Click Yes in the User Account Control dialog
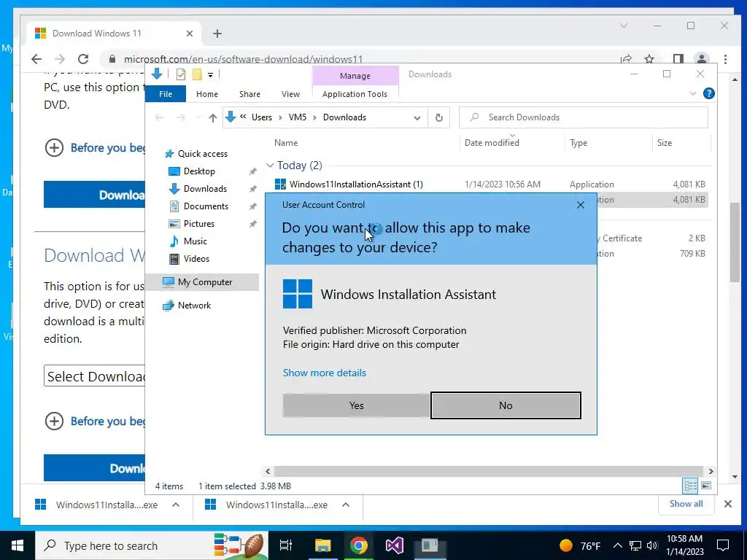The width and height of the screenshot is (747, 560). [356, 405]
